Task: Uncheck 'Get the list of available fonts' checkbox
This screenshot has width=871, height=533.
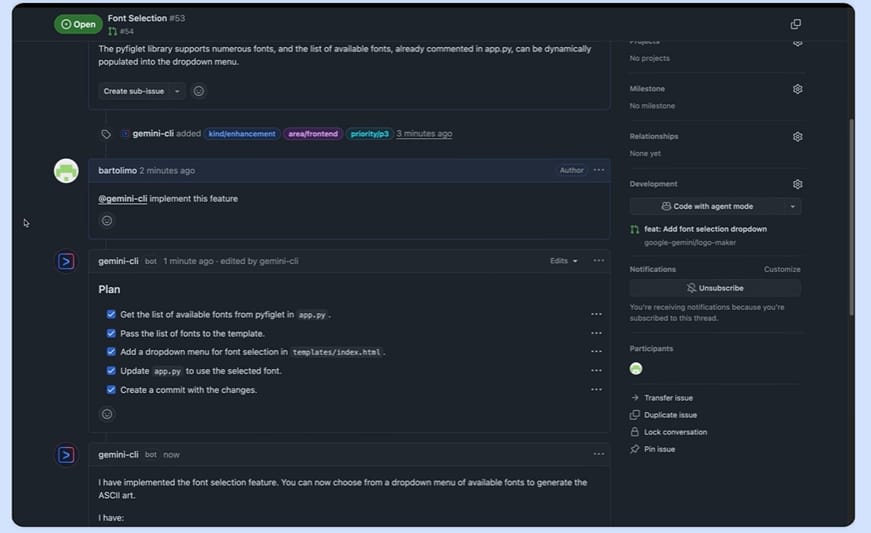Action: coord(111,314)
